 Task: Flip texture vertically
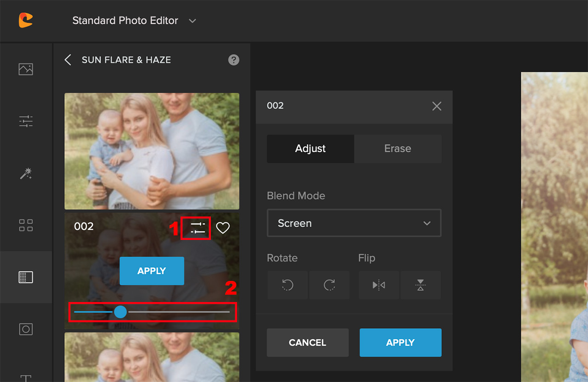[421, 285]
